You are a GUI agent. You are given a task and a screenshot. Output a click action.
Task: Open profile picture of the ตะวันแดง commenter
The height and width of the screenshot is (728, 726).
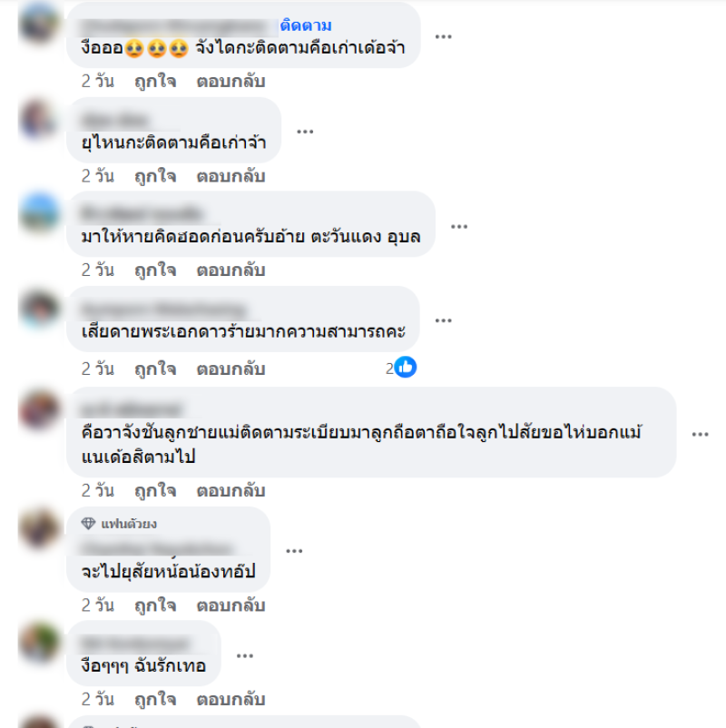point(39,212)
